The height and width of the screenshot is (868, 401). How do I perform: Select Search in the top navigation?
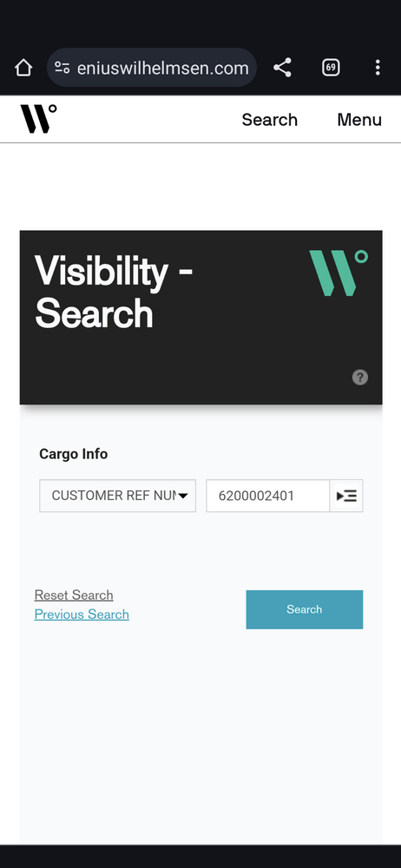pos(270,120)
